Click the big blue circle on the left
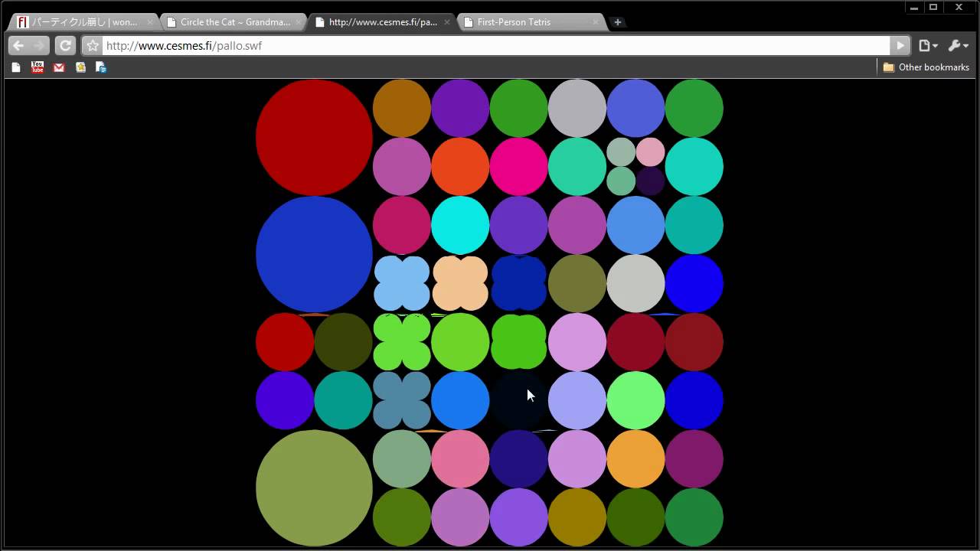The width and height of the screenshot is (980, 551). click(x=314, y=255)
